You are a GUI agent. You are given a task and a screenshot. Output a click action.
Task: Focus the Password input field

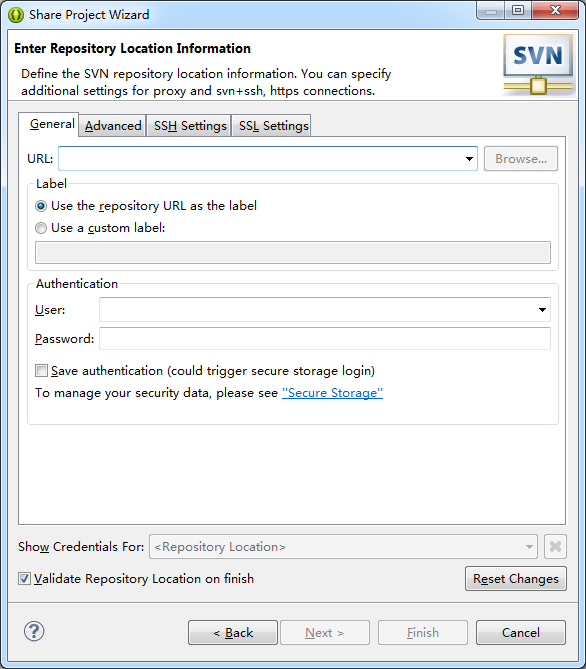click(x=325, y=339)
